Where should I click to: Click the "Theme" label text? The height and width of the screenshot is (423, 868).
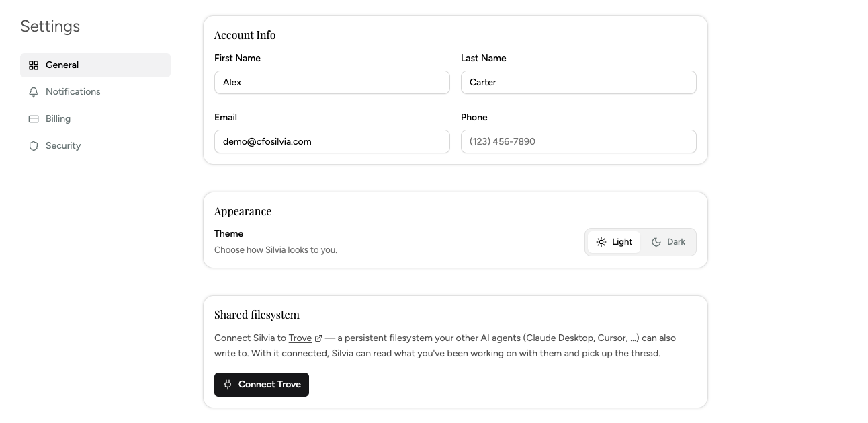pos(229,233)
